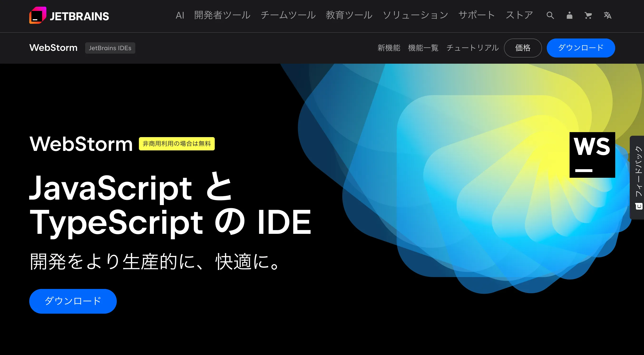The width and height of the screenshot is (644, 355).
Task: Open the language selector icon
Action: point(608,15)
